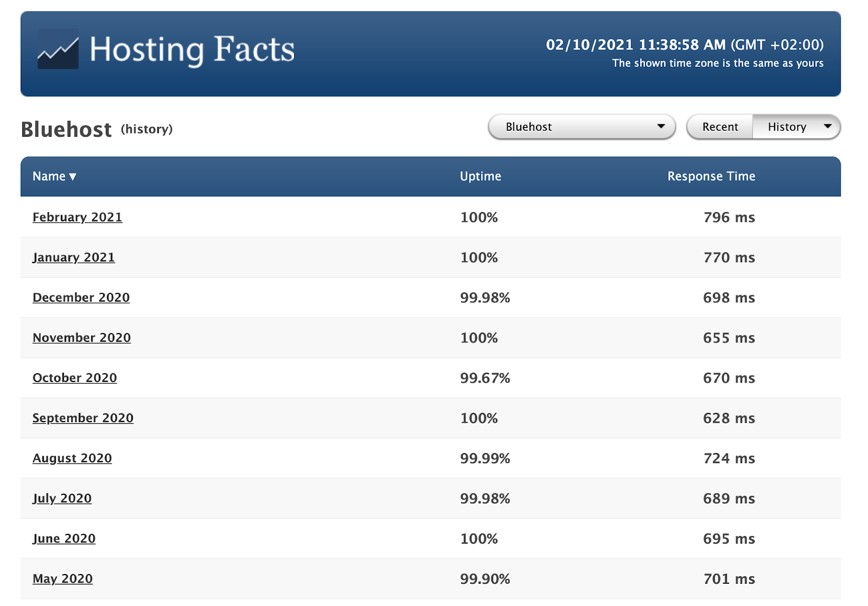Click the 02/10/2021 11:38:58 AM timestamp
The height and width of the screenshot is (606, 868).
coord(636,44)
